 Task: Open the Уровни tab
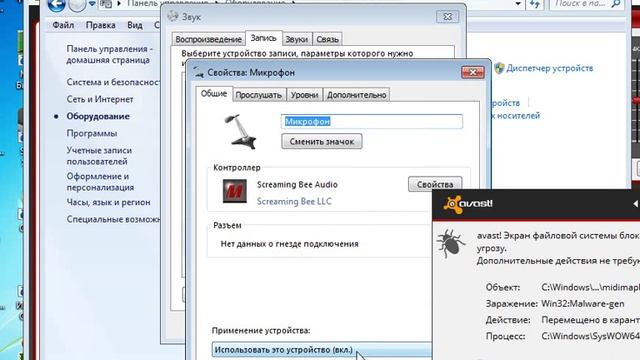(304, 95)
